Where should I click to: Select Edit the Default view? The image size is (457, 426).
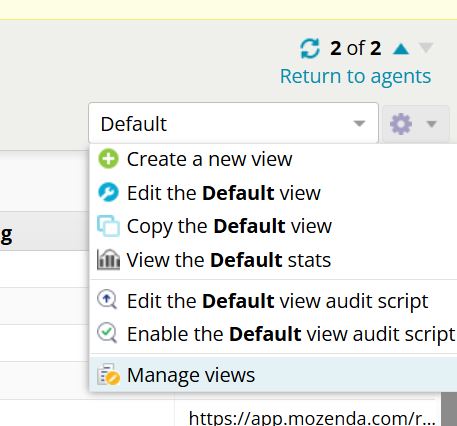coord(224,193)
